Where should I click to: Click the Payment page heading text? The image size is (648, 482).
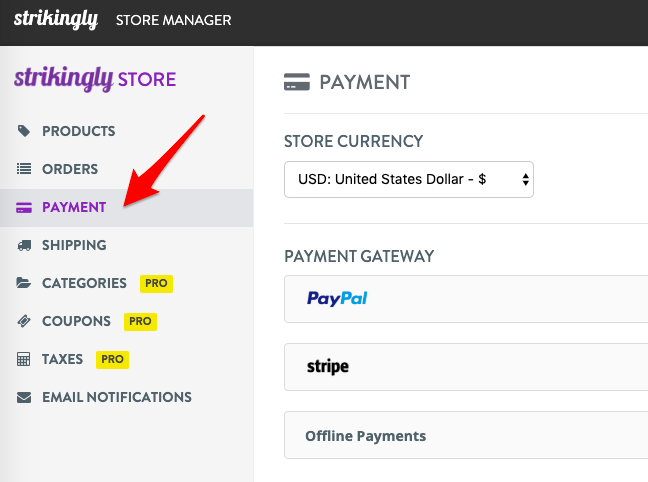coord(365,82)
